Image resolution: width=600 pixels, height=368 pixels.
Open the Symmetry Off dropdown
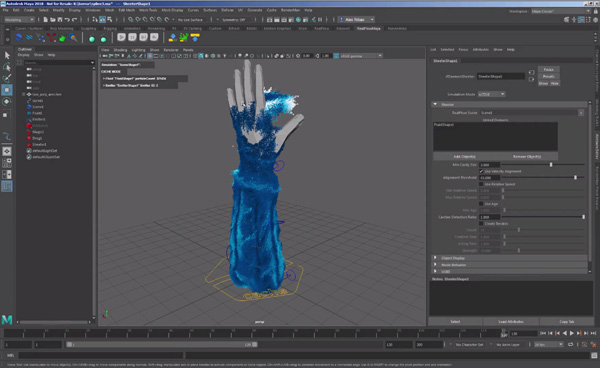[236, 20]
